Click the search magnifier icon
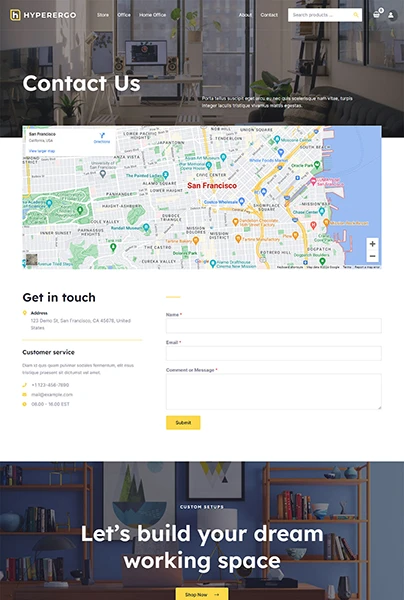 (356, 15)
